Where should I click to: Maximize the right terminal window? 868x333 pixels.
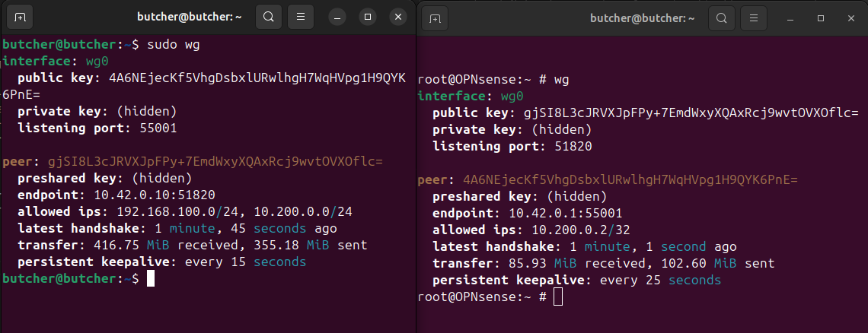tap(820, 17)
